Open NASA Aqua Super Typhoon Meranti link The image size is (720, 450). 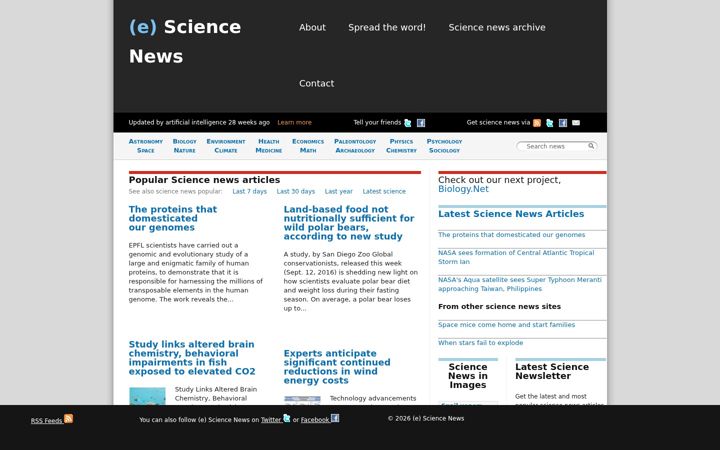click(519, 284)
